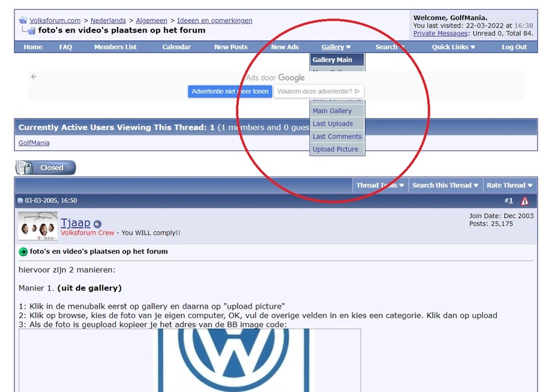
Task: Open Nederlands breadcrumb link
Action: coord(108,21)
